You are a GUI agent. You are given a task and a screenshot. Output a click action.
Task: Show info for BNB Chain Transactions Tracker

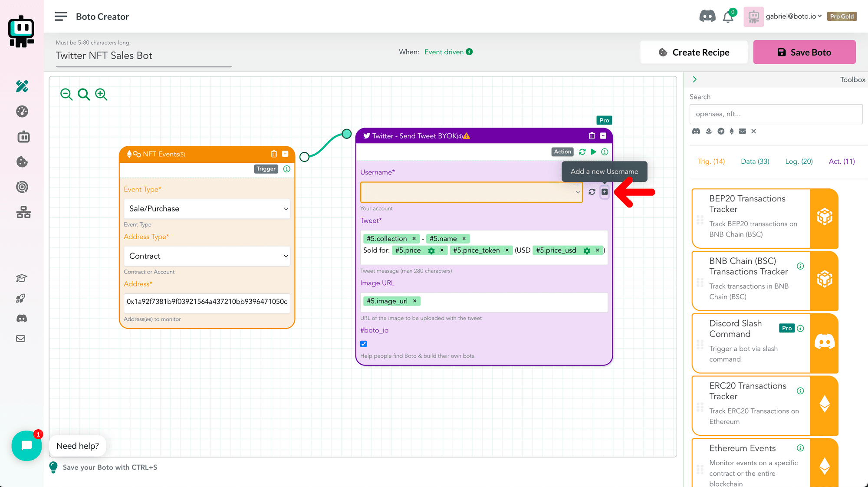800,266
